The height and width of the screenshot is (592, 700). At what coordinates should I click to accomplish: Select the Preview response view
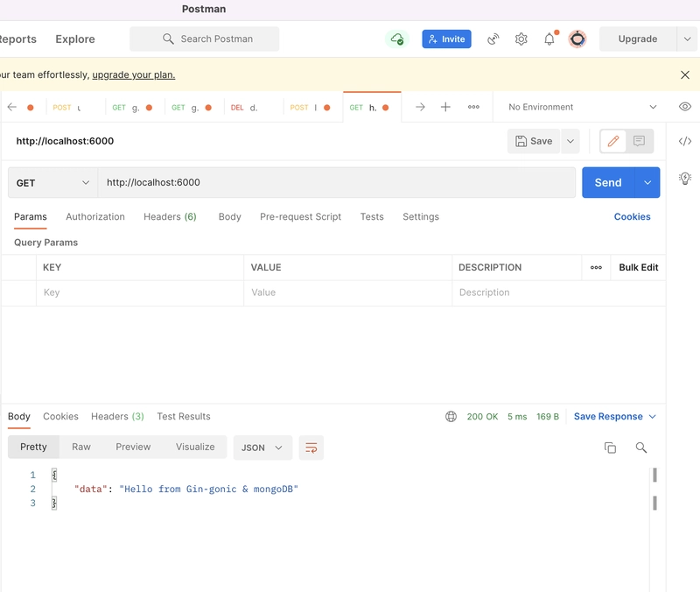[x=133, y=448]
